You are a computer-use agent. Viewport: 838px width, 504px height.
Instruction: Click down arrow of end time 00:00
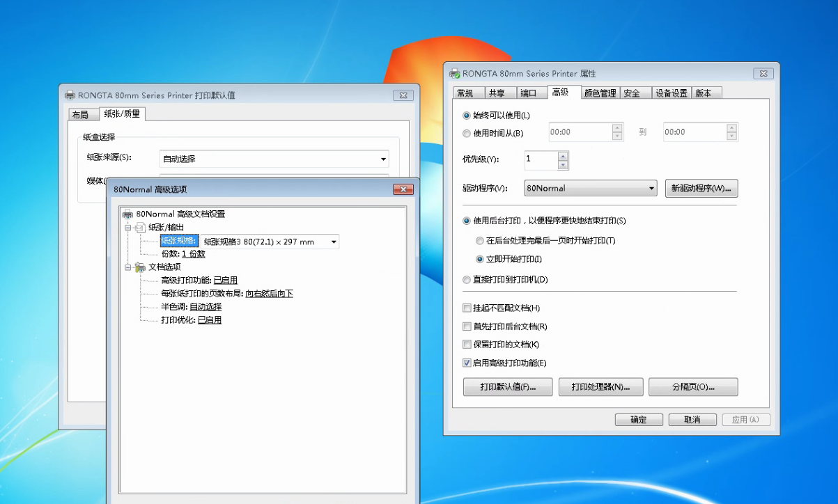coord(731,136)
